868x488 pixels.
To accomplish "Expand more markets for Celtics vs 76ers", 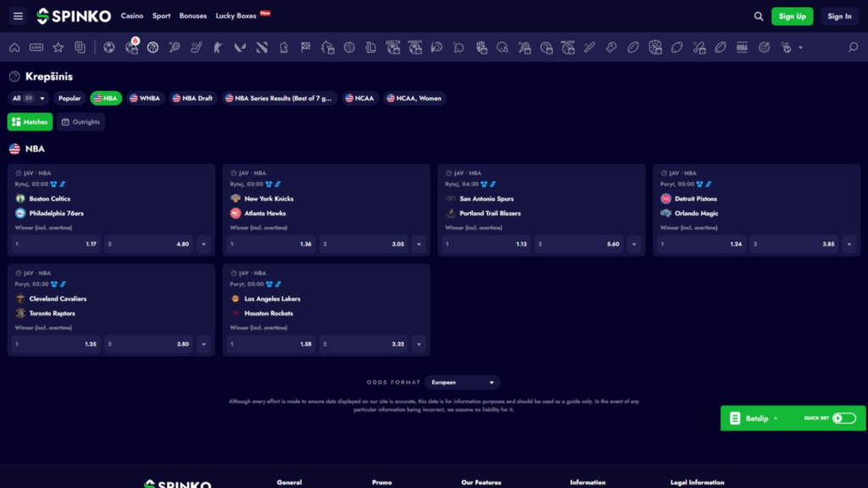I will (x=203, y=244).
